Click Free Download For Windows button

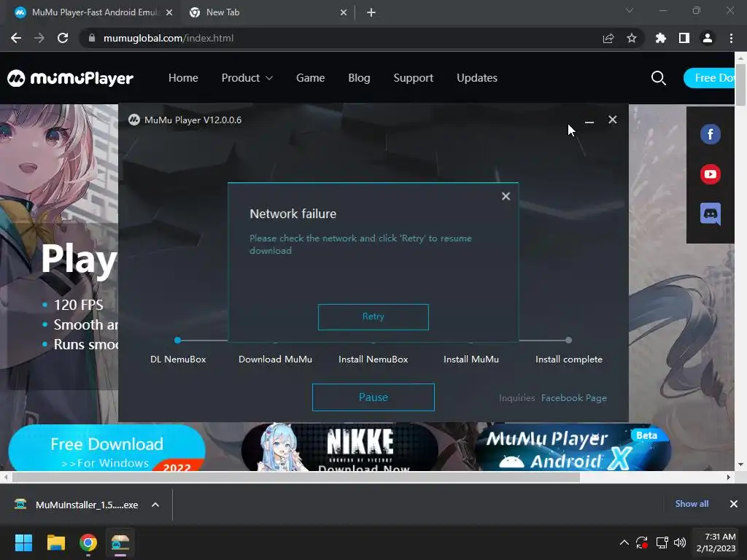tap(107, 448)
